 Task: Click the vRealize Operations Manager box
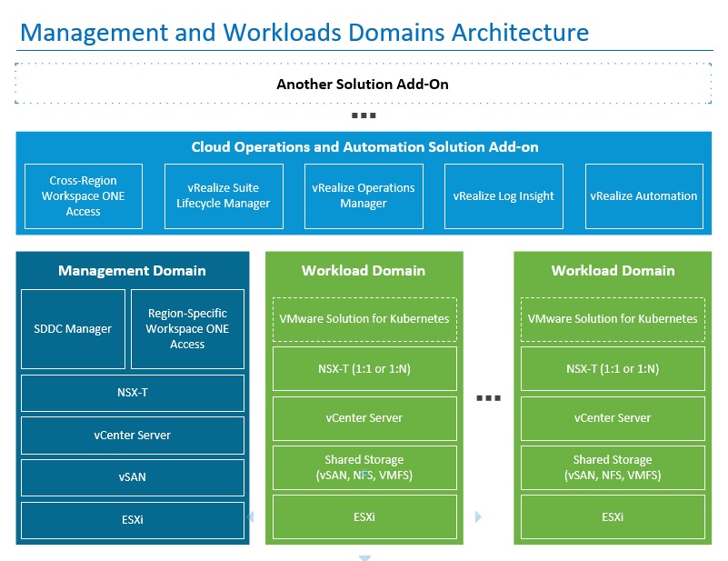pyautogui.click(x=364, y=196)
